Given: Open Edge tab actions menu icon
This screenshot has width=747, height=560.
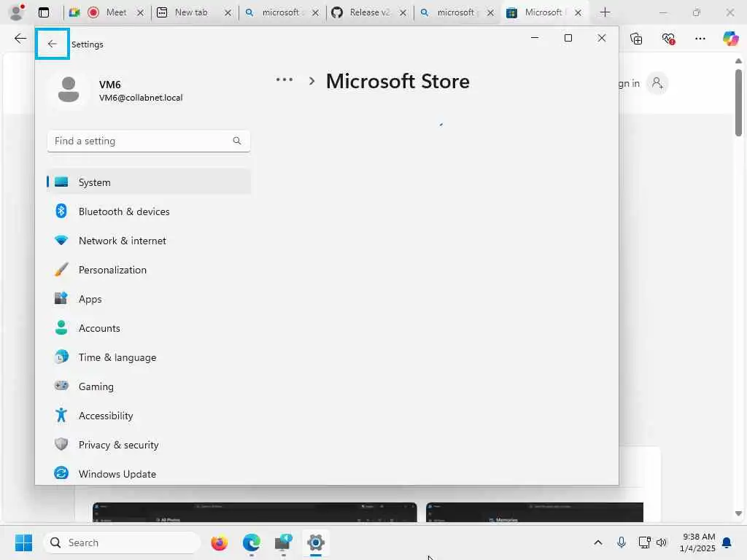Looking at the screenshot, I should click(44, 12).
